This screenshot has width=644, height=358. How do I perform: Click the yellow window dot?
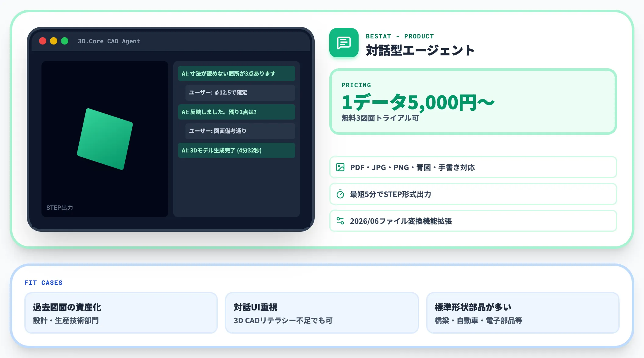[54, 41]
